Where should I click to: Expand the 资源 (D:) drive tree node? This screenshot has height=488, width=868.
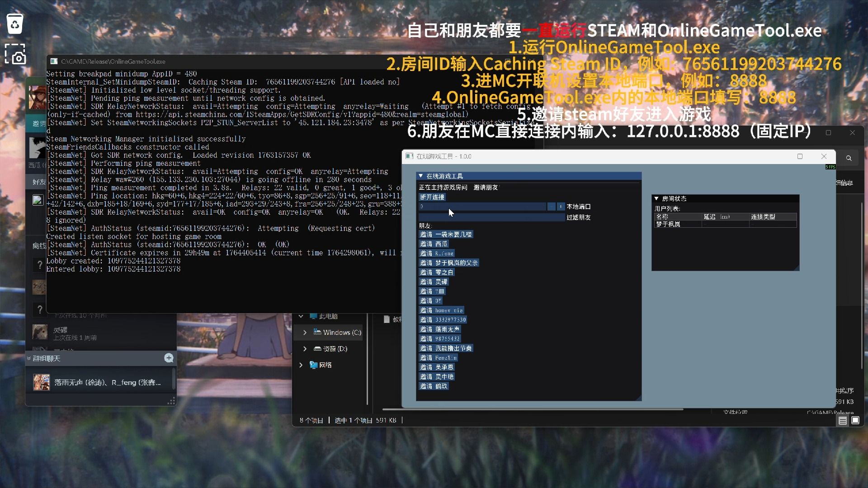pyautogui.click(x=305, y=349)
